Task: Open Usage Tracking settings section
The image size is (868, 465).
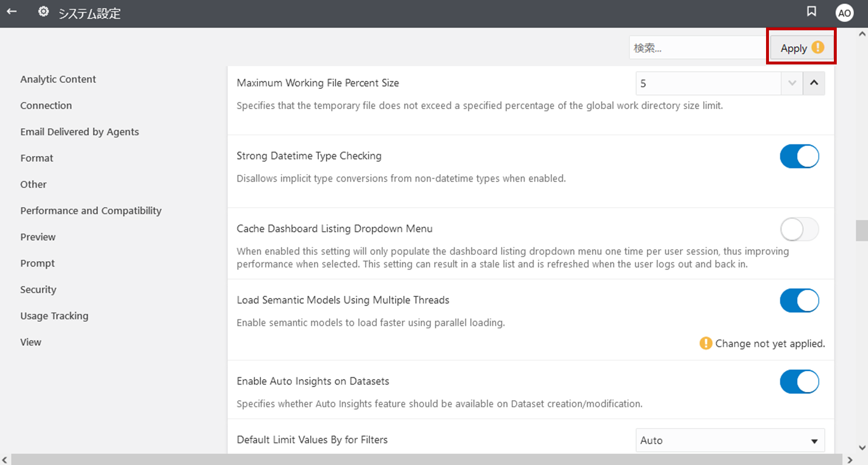Action: click(54, 316)
